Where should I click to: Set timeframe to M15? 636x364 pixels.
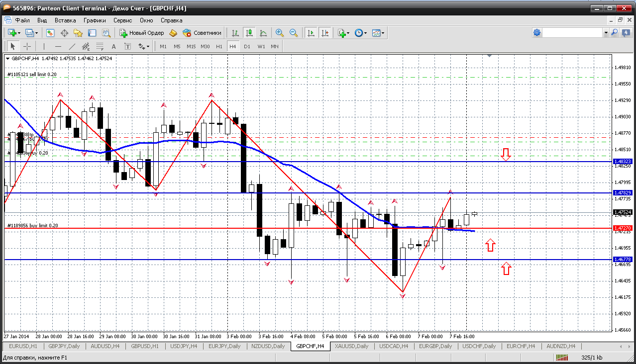tap(191, 46)
